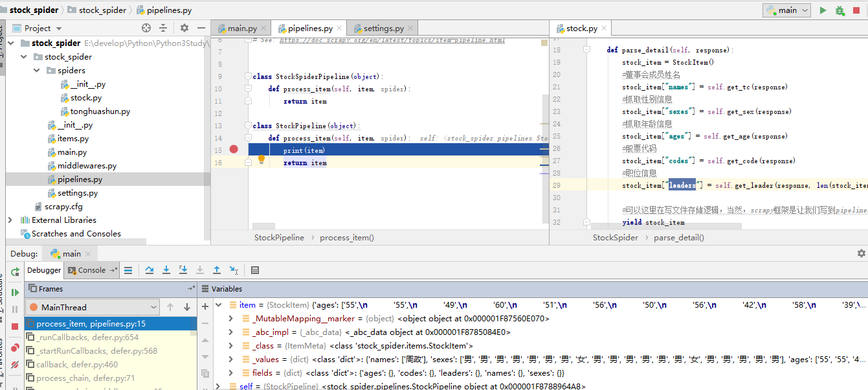Click Run to Cursor icon
Screen dimensions: 868x390
point(234,270)
